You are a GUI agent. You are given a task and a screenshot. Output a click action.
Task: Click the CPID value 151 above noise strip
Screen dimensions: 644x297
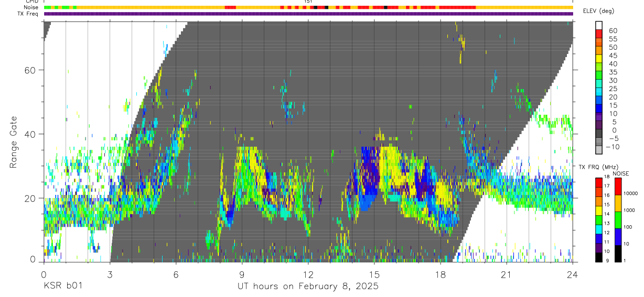308,2
